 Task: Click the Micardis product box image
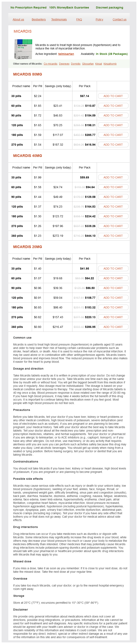click(23, 49)
